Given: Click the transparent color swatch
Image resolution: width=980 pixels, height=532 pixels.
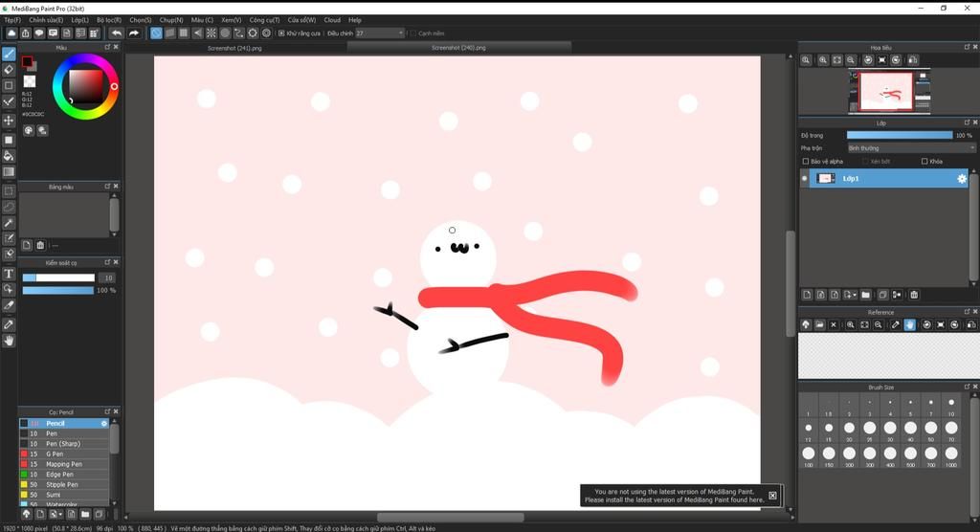Looking at the screenshot, I should coord(30,81).
